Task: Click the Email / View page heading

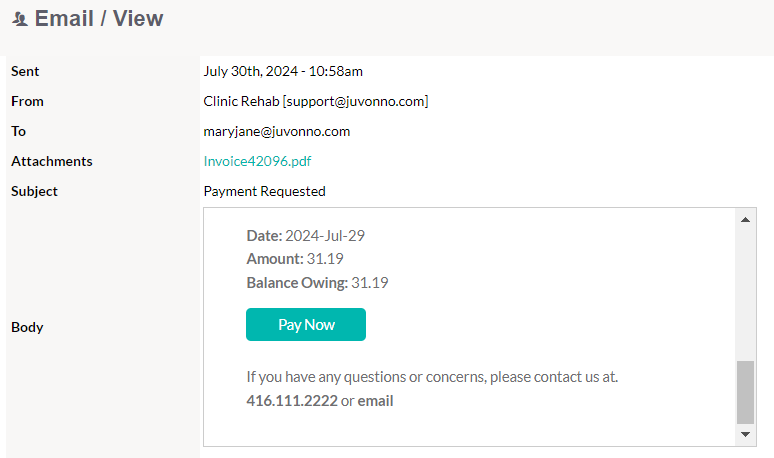Action: pyautogui.click(x=99, y=19)
